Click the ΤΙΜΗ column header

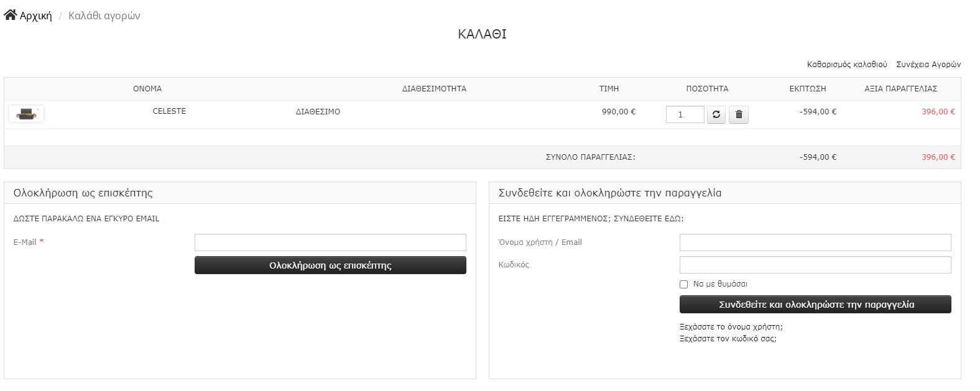(609, 89)
